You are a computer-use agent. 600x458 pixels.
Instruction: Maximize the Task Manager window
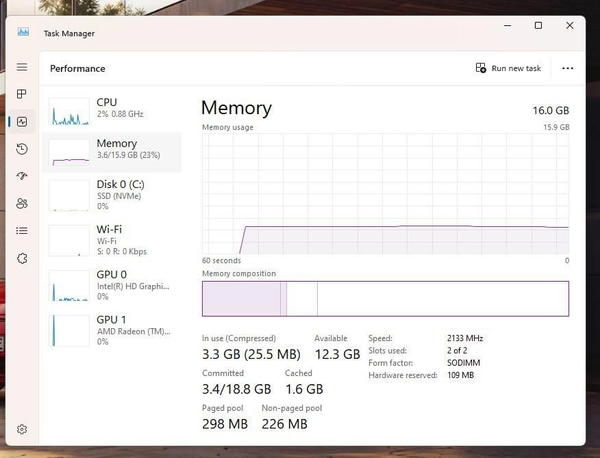(x=538, y=26)
